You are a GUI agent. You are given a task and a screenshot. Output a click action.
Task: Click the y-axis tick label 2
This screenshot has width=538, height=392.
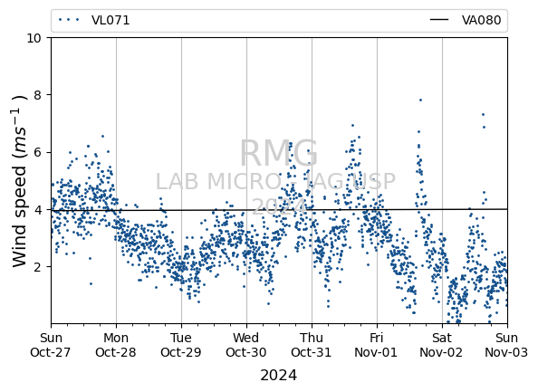click(x=37, y=267)
